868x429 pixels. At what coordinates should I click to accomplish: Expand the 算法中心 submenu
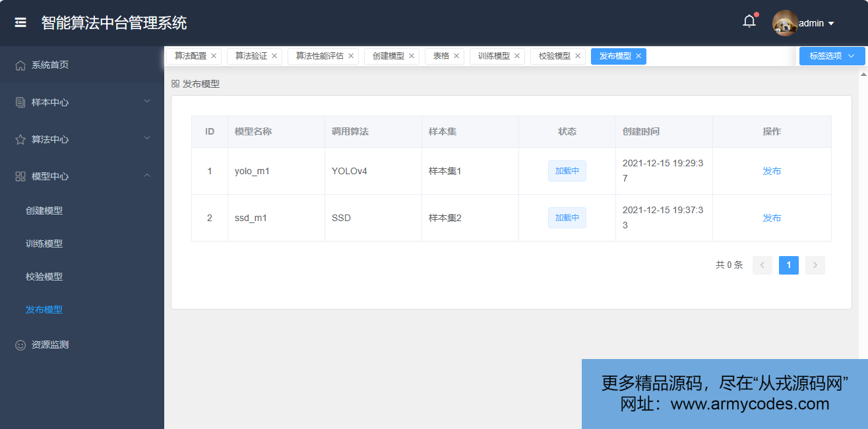click(82, 139)
